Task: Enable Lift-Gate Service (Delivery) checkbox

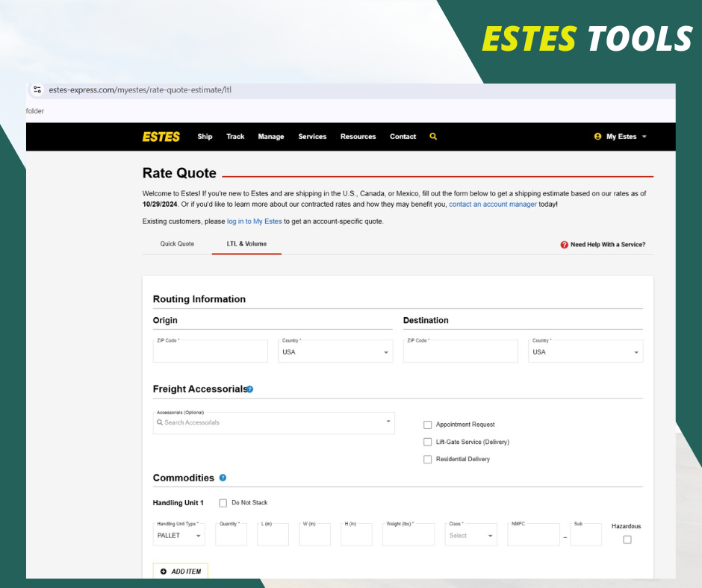Action: [428, 442]
